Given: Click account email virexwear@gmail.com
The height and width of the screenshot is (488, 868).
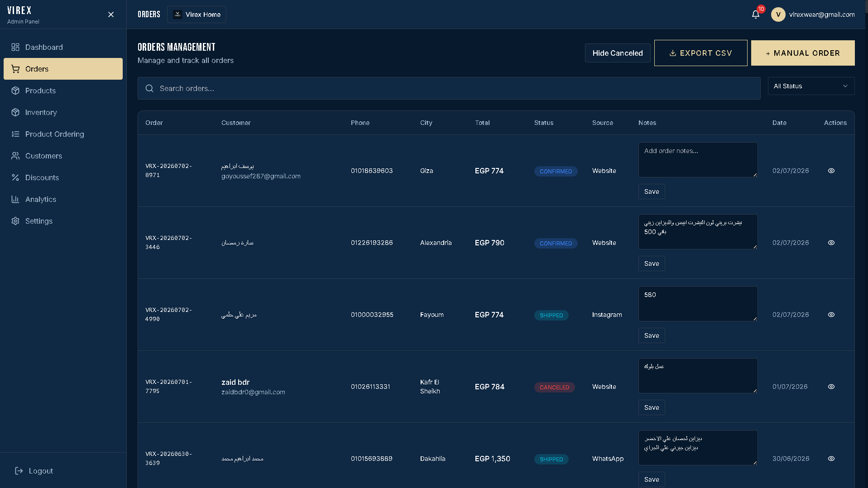Looking at the screenshot, I should point(822,14).
